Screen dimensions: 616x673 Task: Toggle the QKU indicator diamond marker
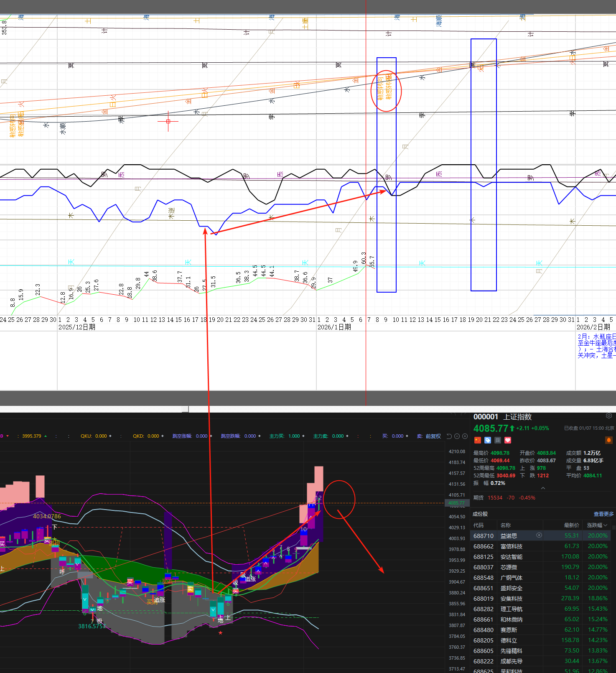click(x=110, y=436)
